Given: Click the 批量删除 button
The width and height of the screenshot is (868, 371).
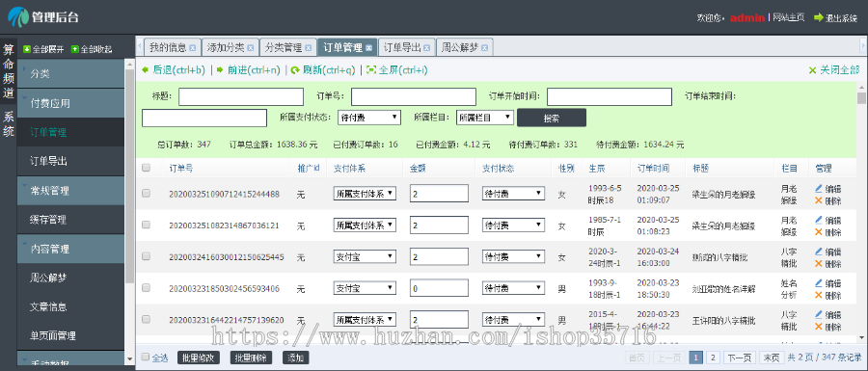Looking at the screenshot, I should tap(252, 358).
